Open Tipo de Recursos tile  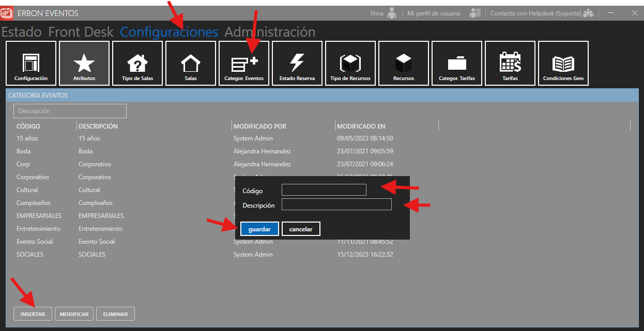click(350, 64)
